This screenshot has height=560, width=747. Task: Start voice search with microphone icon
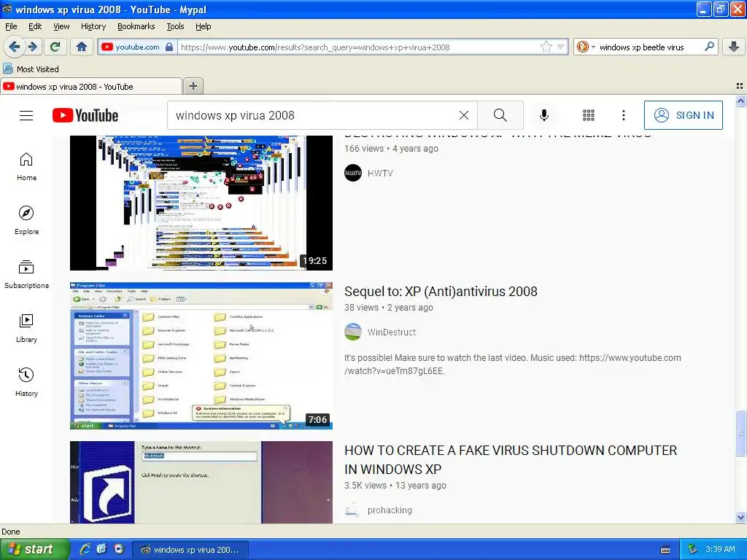click(543, 115)
